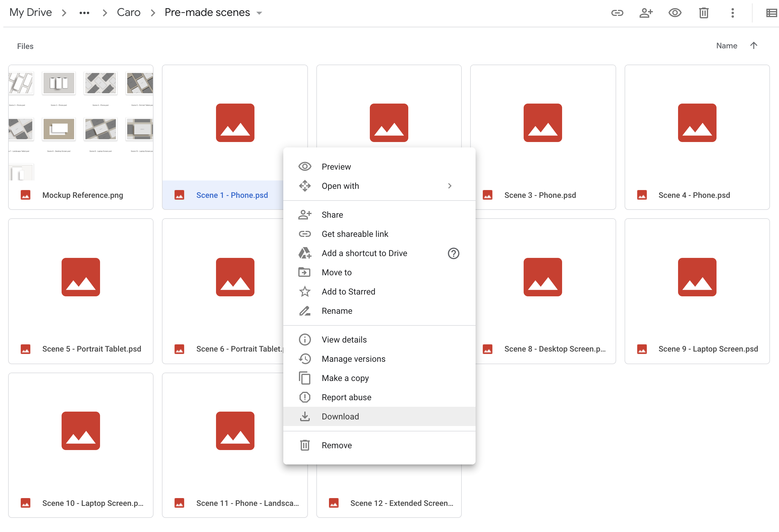Toggle the preview eye icon in the top toolbar
This screenshot has width=779, height=532.
pos(675,13)
